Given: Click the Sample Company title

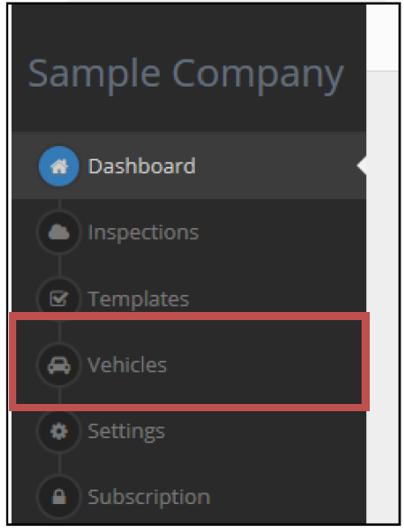Looking at the screenshot, I should click(x=186, y=75).
